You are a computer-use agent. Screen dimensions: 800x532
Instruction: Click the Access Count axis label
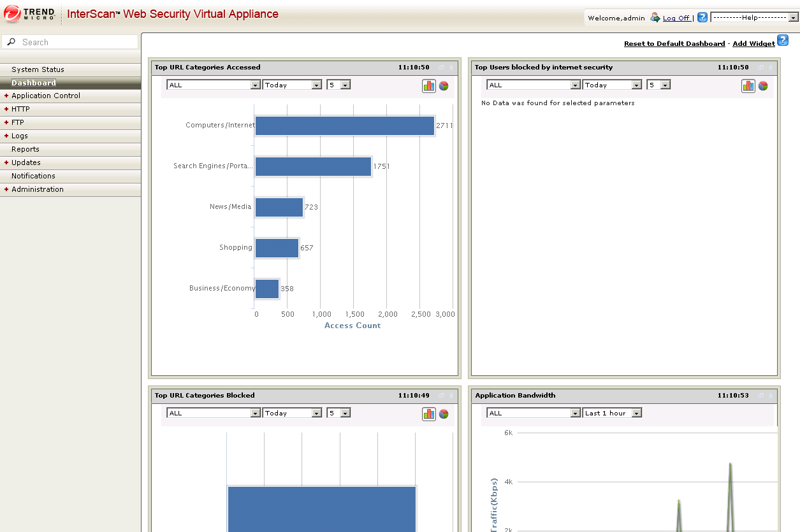pos(353,326)
